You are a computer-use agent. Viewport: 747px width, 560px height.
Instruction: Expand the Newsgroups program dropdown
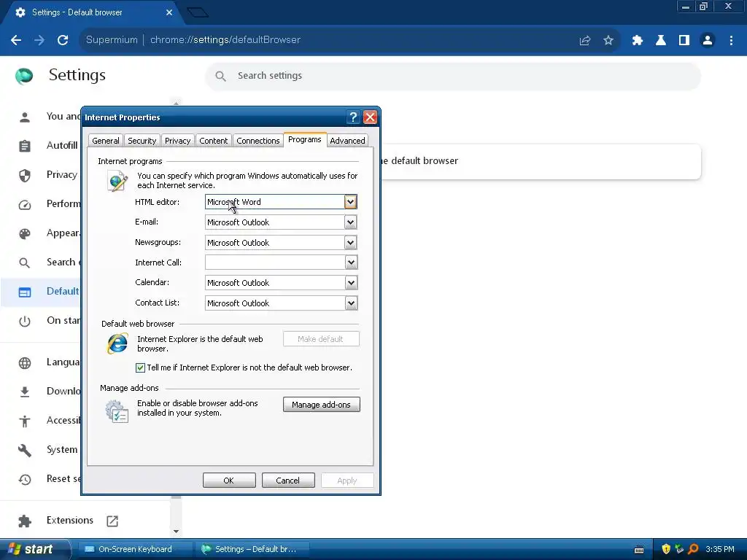click(x=351, y=243)
